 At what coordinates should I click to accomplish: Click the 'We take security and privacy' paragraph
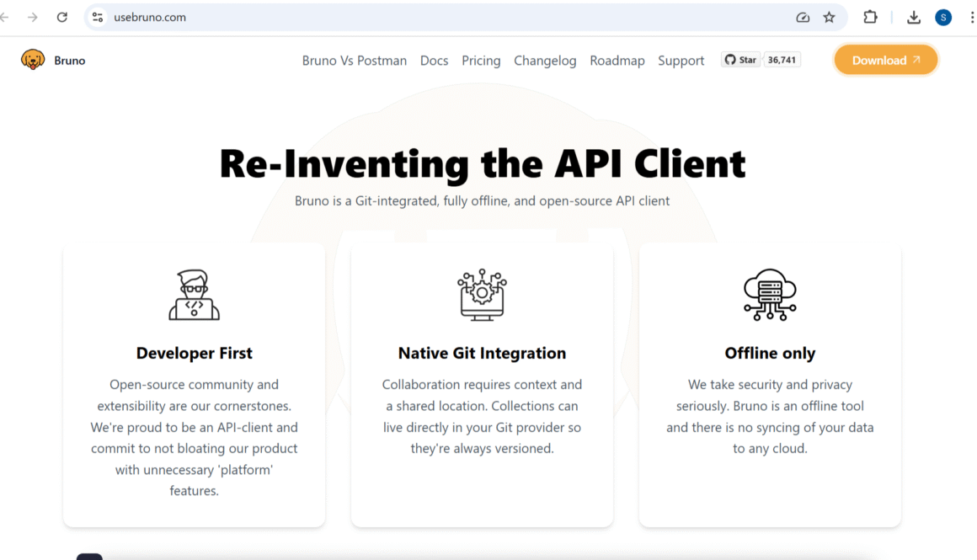click(770, 417)
